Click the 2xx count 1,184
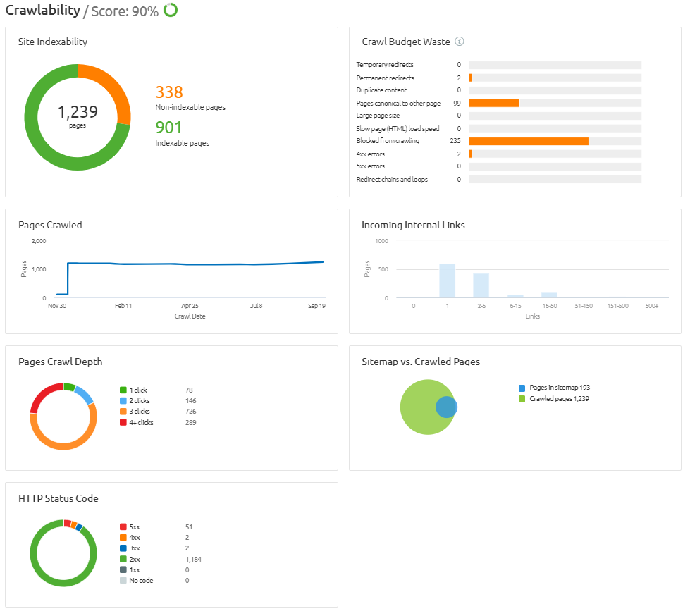Image resolution: width=690 pixels, height=616 pixels. tap(193, 559)
